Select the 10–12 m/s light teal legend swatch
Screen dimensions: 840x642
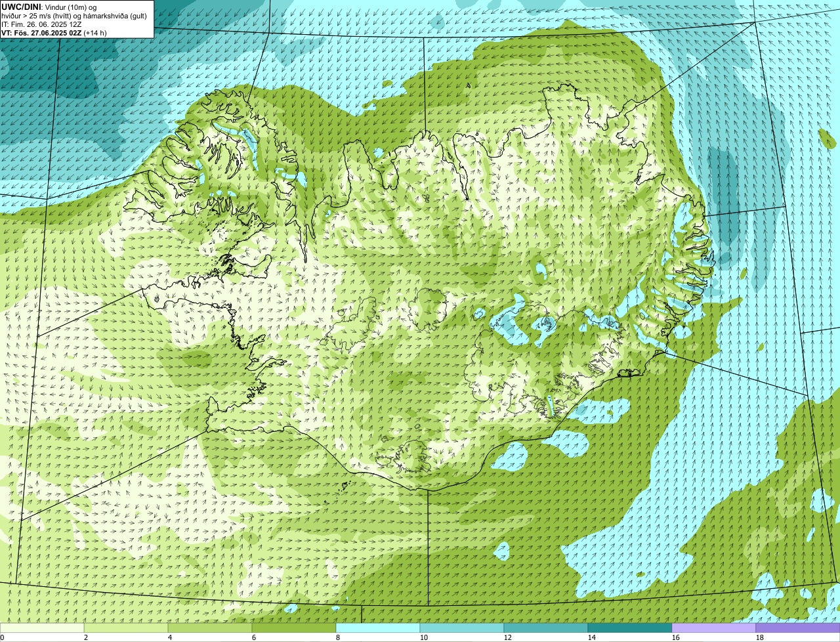(x=462, y=628)
